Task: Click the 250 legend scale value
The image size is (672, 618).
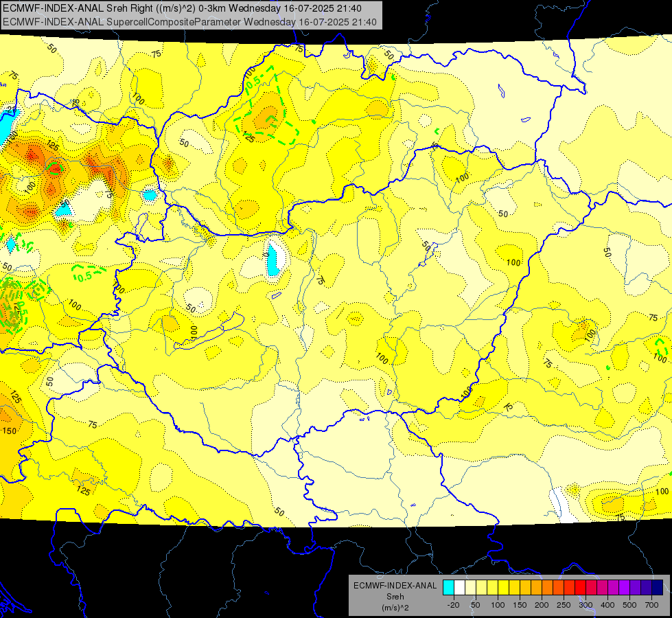Action: [564, 605]
